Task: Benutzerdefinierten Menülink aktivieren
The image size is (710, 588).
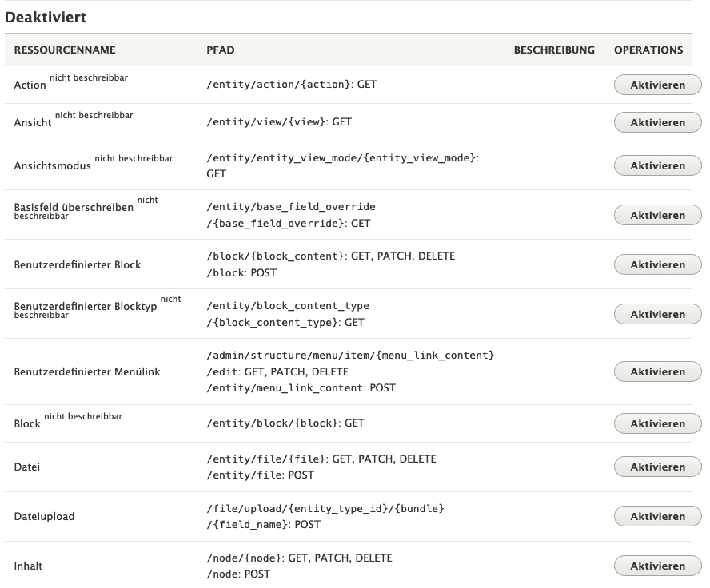Action: point(656,371)
